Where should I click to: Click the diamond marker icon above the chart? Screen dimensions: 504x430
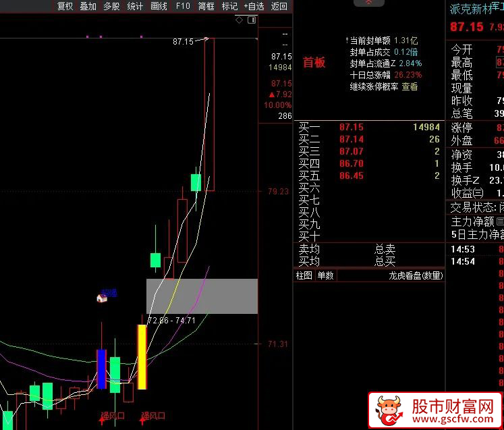click(239, 20)
